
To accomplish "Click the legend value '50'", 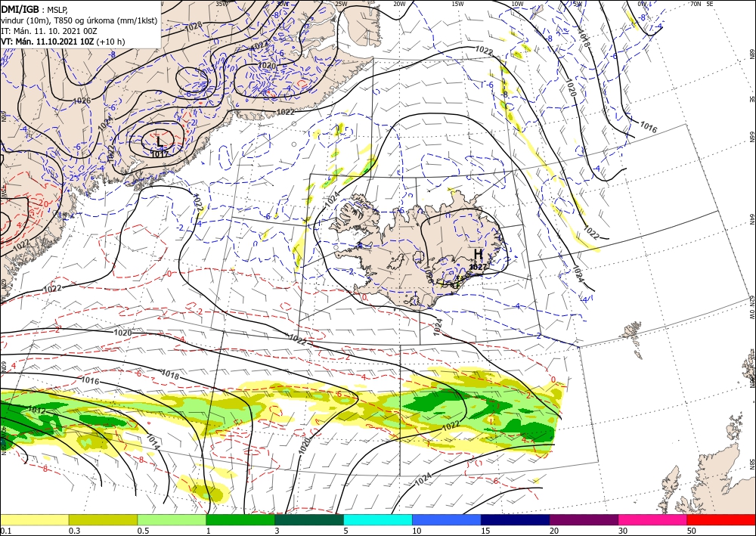I will click(x=692, y=530).
